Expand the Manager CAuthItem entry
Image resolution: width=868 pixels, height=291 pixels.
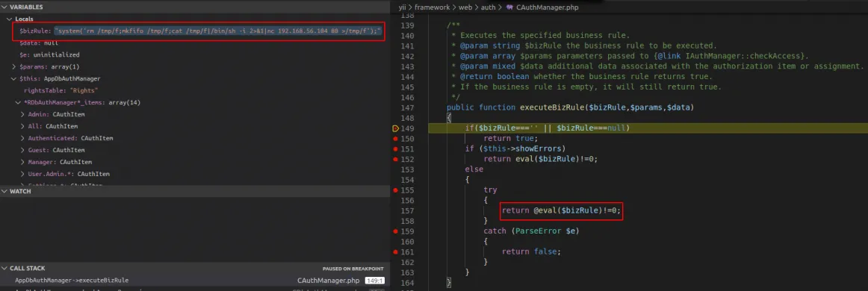(22, 162)
